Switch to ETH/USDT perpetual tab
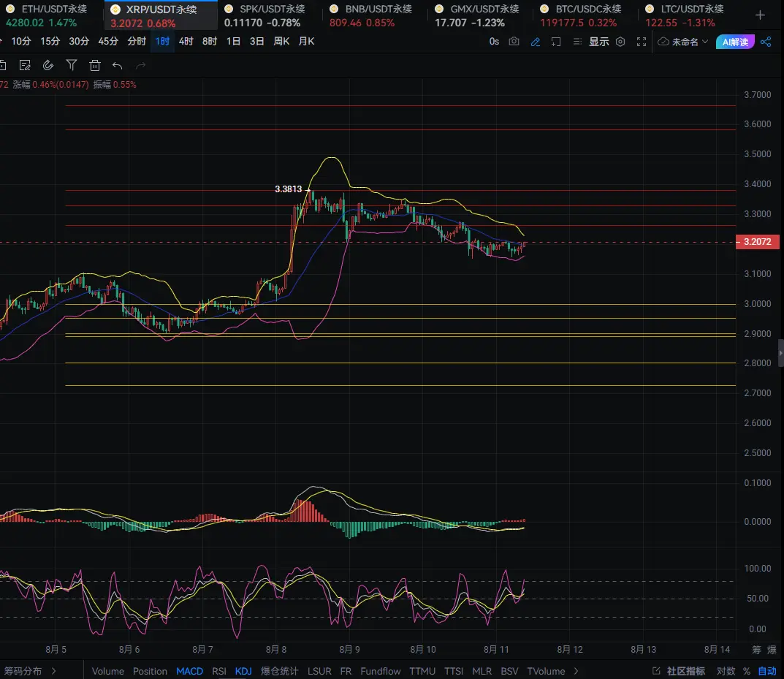Image resolution: width=784 pixels, height=679 pixels. [51, 15]
